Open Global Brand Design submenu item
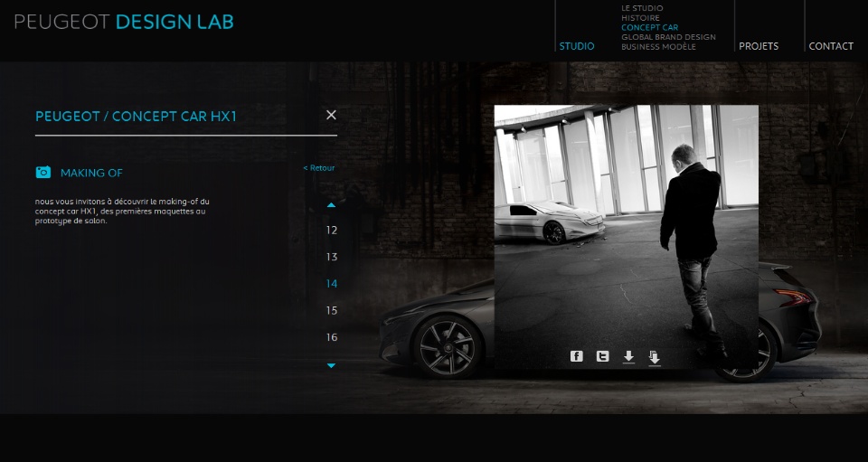Screen dimensions: 868x462 (668, 37)
